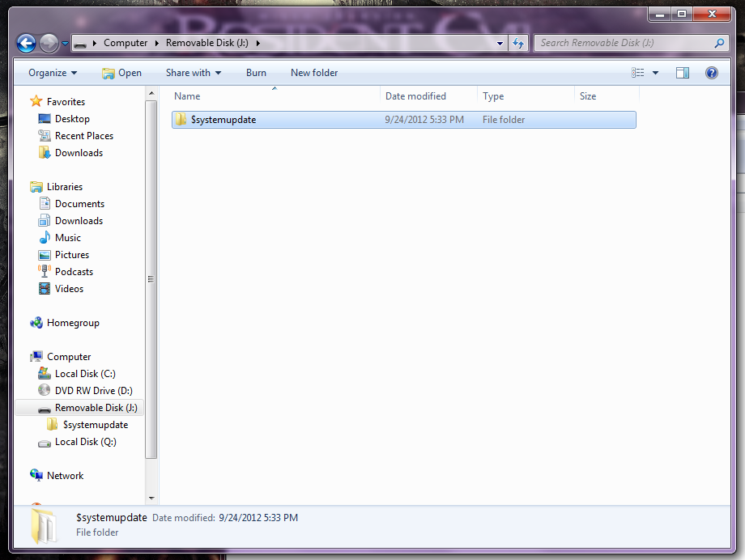Click the Back navigation arrow button
The width and height of the screenshot is (745, 560).
(x=26, y=43)
